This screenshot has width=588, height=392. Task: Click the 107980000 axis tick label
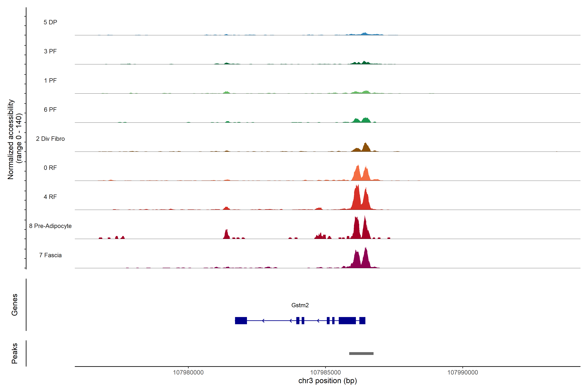click(188, 373)
